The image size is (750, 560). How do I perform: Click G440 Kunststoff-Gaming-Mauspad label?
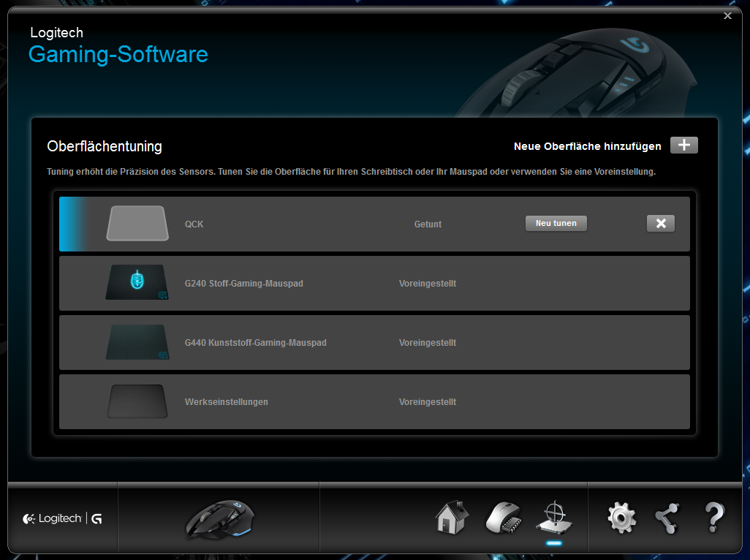[x=255, y=343]
